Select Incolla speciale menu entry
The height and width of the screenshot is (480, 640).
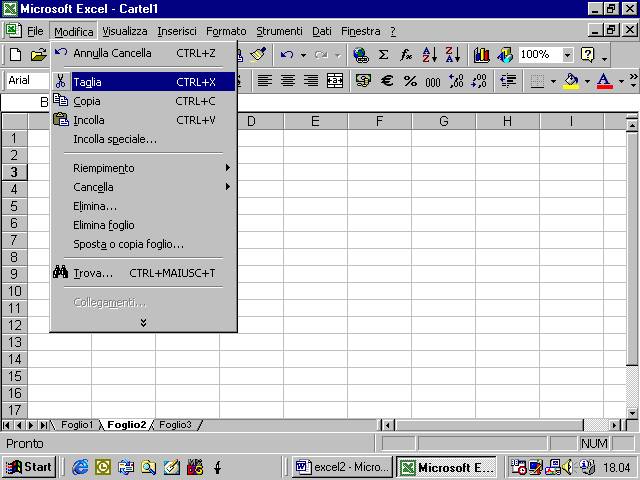click(143, 139)
